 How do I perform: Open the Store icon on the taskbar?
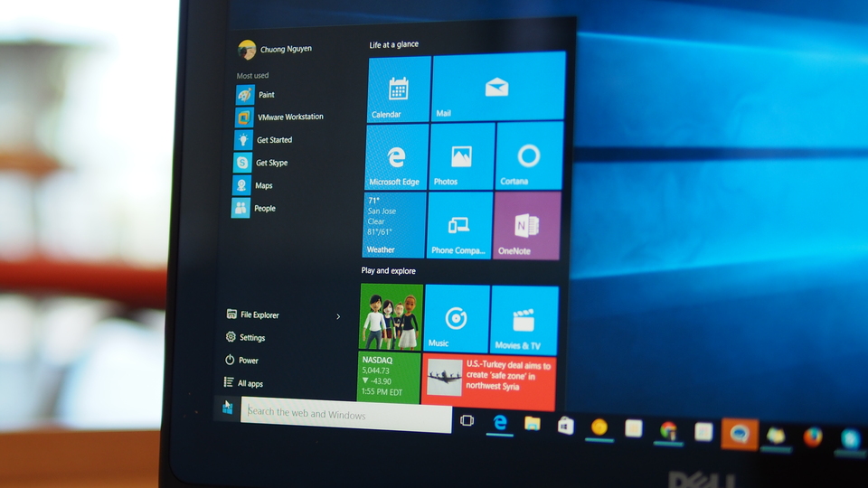(x=565, y=426)
